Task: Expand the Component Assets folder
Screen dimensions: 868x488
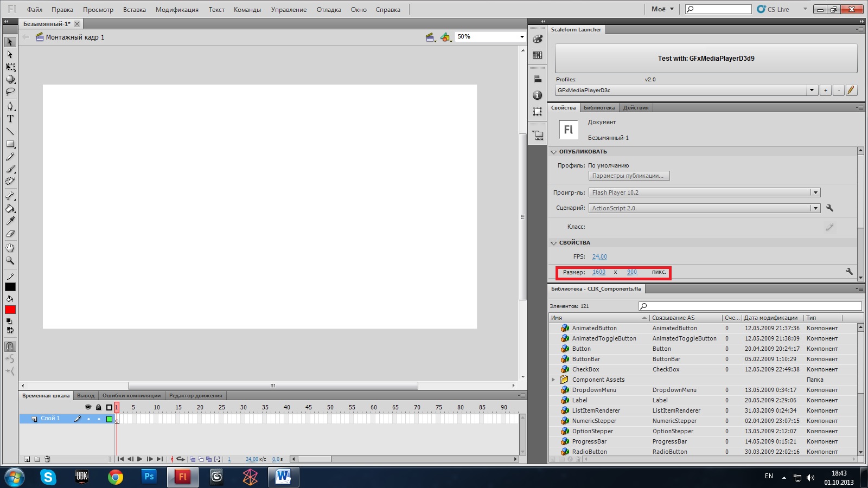Action: click(x=553, y=380)
